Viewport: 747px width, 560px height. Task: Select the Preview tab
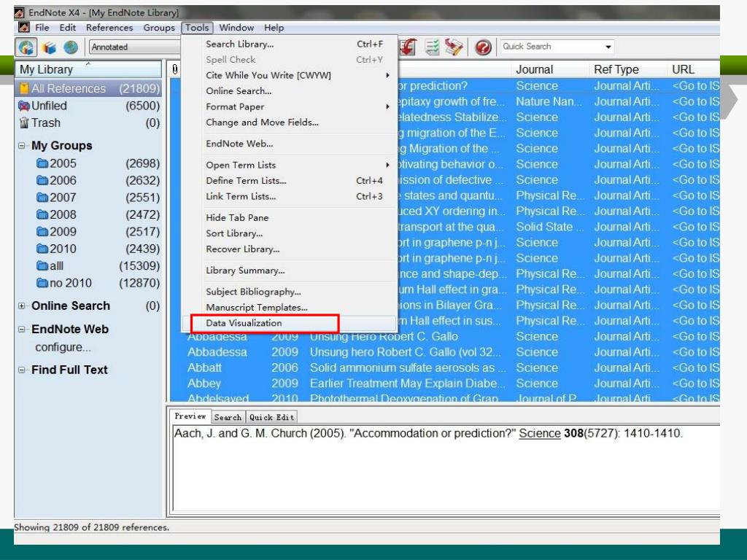point(190,416)
